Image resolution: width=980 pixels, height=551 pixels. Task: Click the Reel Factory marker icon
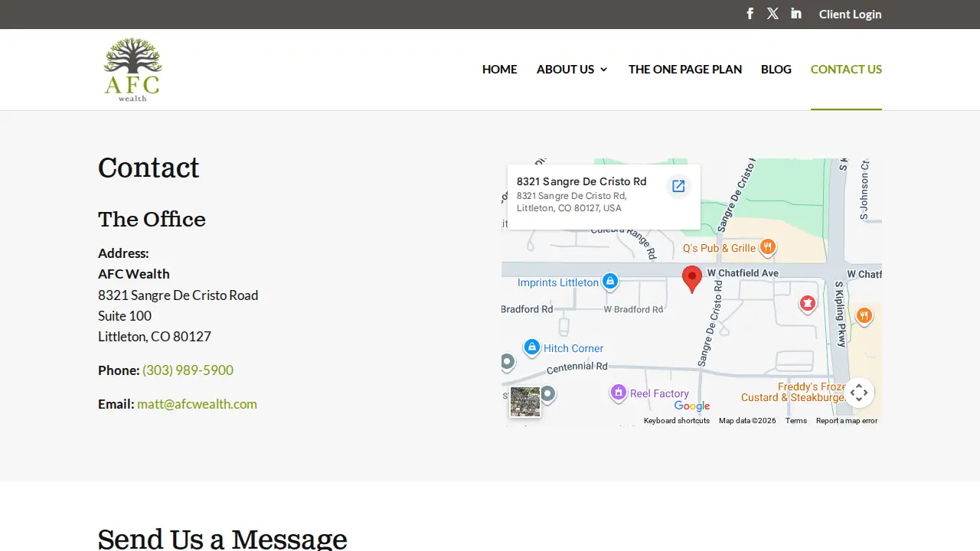tap(619, 393)
